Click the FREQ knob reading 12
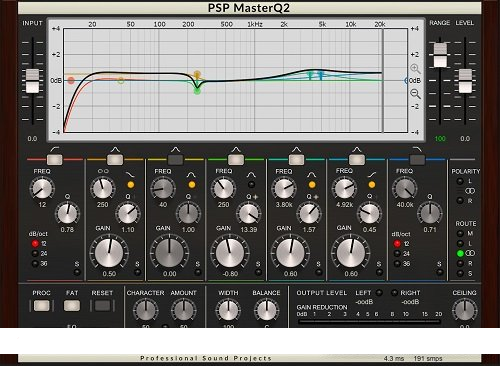This screenshot has height=366, width=500. pos(42,188)
